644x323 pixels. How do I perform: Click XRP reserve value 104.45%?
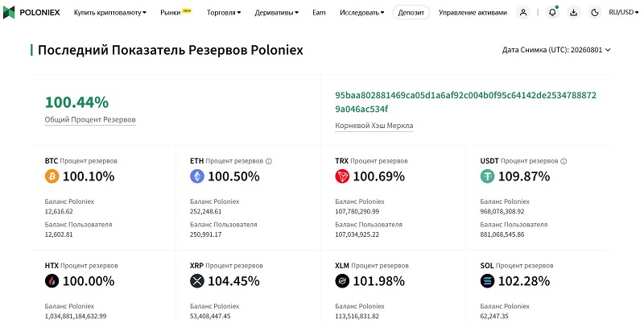(x=233, y=281)
